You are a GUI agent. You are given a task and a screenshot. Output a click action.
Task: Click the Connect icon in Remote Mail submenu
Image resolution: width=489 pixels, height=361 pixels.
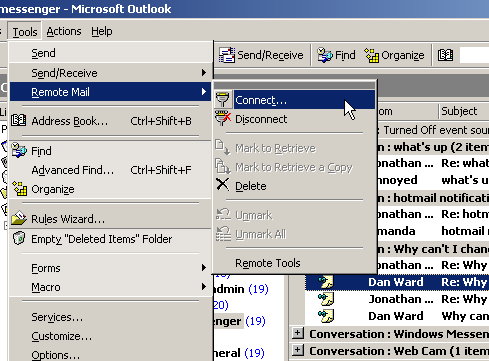(222, 99)
